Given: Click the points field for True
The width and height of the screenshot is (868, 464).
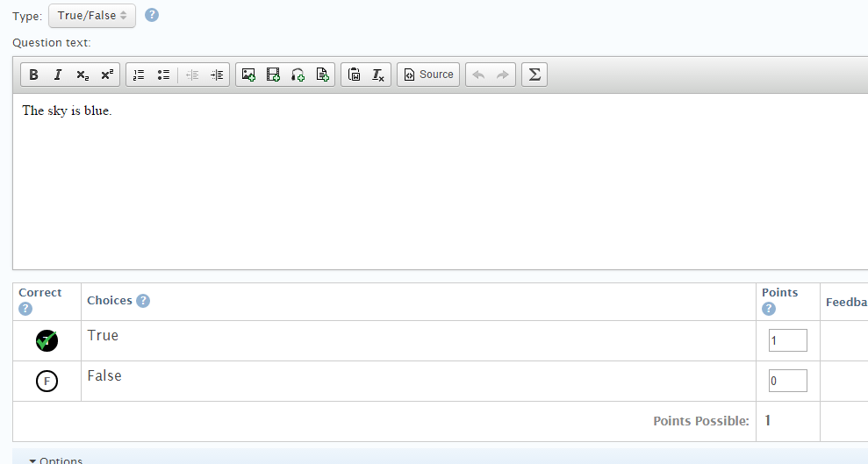Looking at the screenshot, I should coord(787,340).
